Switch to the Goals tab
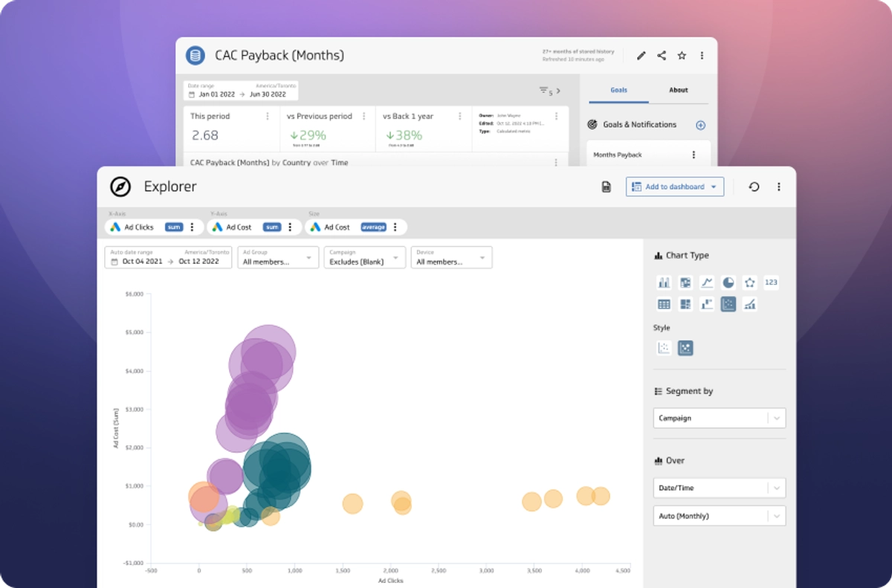Viewport: 892px width, 588px height. point(618,89)
